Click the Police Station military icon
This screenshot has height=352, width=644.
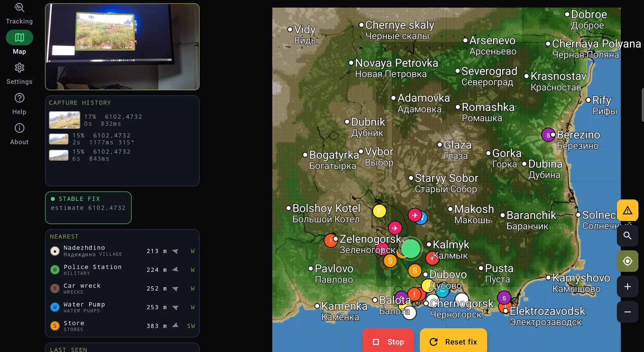tap(55, 270)
